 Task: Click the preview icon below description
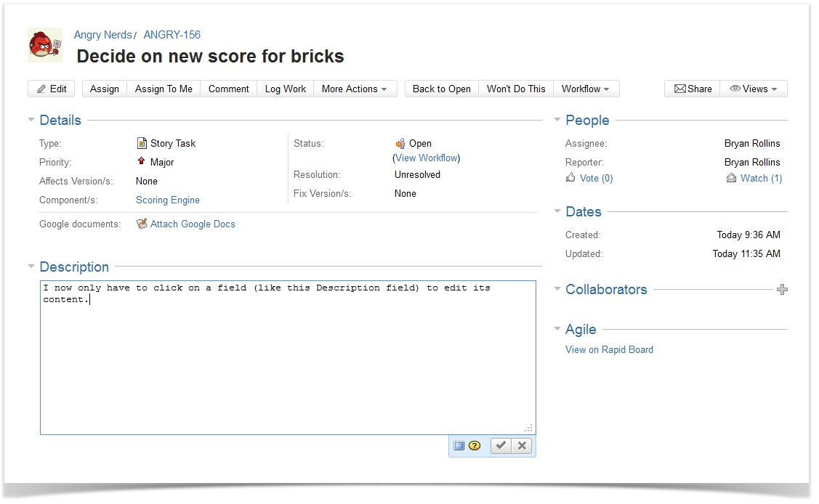coord(459,446)
